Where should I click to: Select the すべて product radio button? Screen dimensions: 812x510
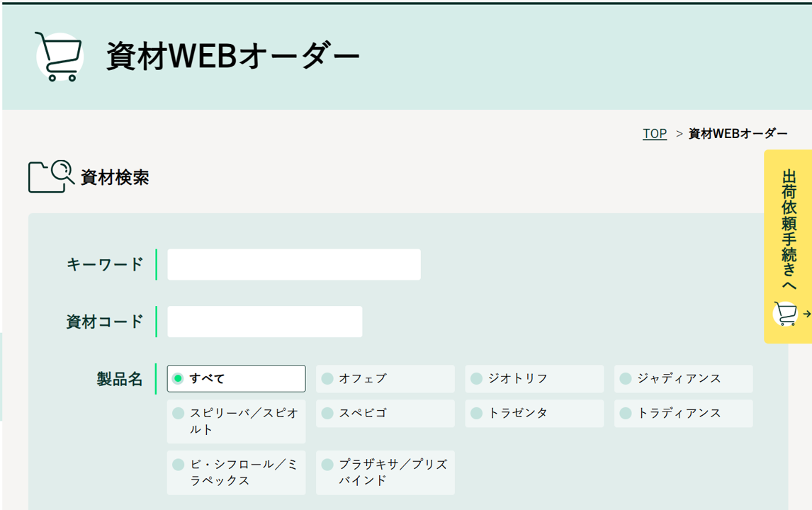click(x=178, y=379)
